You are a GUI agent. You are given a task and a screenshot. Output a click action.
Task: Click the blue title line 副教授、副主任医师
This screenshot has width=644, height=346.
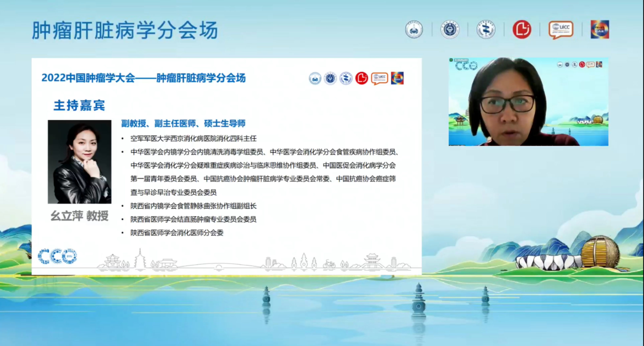[183, 123]
